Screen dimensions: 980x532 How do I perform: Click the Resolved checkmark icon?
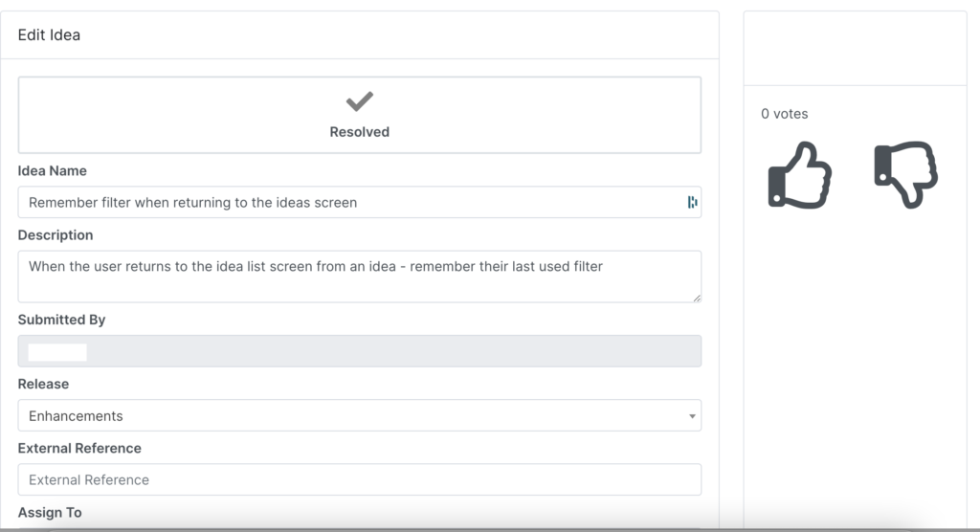coord(360,101)
